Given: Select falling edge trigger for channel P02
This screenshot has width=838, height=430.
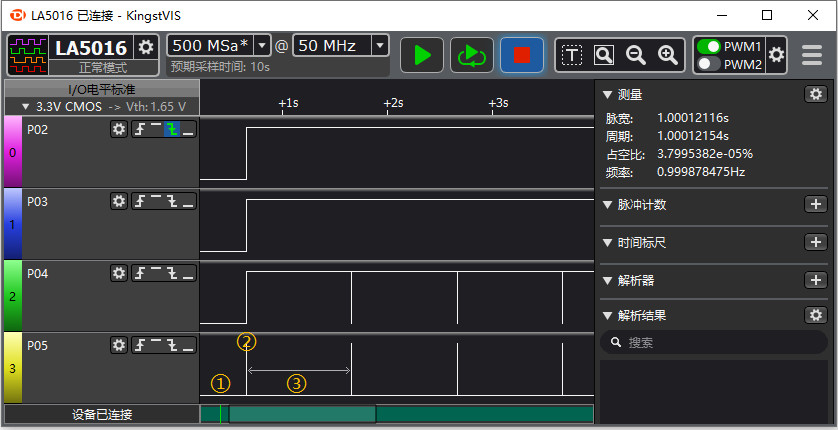Looking at the screenshot, I should pos(172,130).
